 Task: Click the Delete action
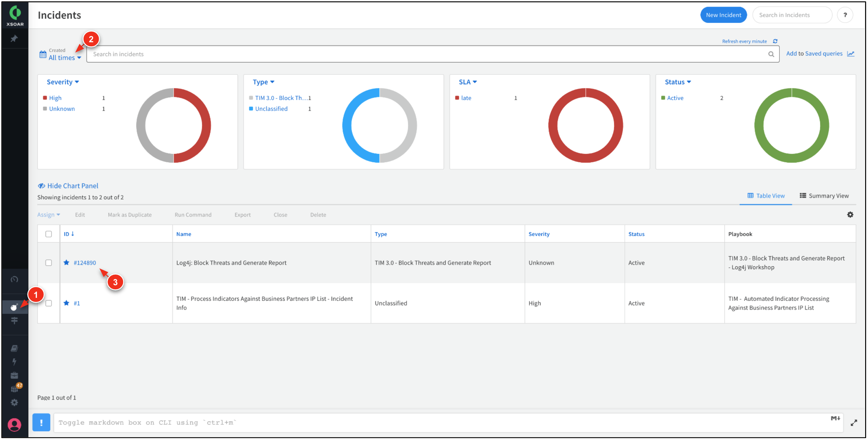[x=318, y=215]
